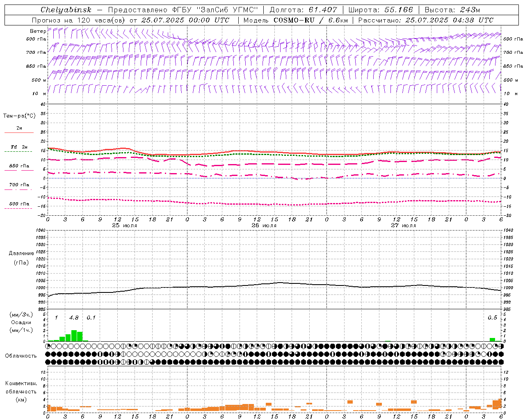Click the "2м" legend label above red line
Image resolution: width=525 pixels, height=420 pixels.
pyautogui.click(x=19, y=128)
